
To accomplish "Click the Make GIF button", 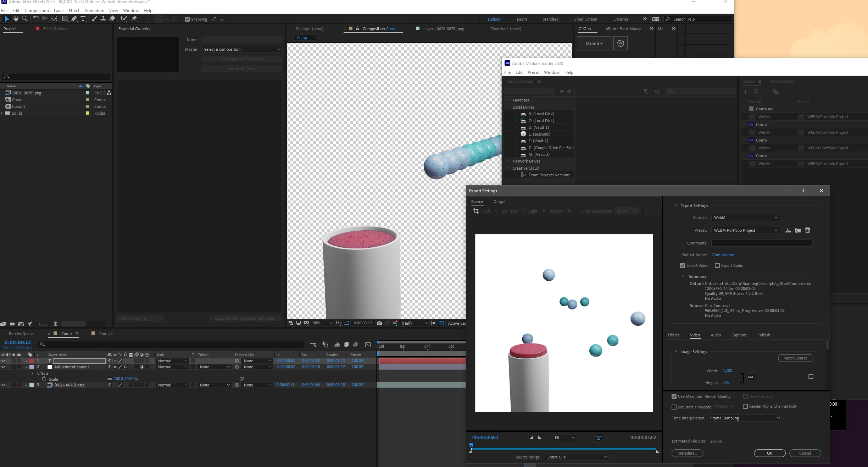I will tap(594, 43).
